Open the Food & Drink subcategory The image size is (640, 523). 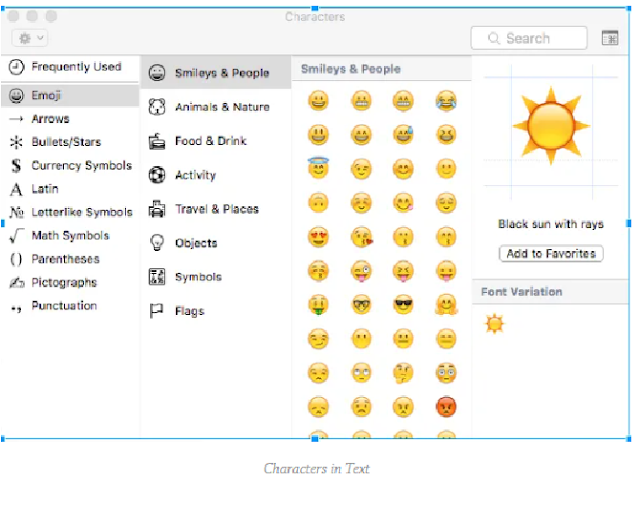tap(216, 141)
